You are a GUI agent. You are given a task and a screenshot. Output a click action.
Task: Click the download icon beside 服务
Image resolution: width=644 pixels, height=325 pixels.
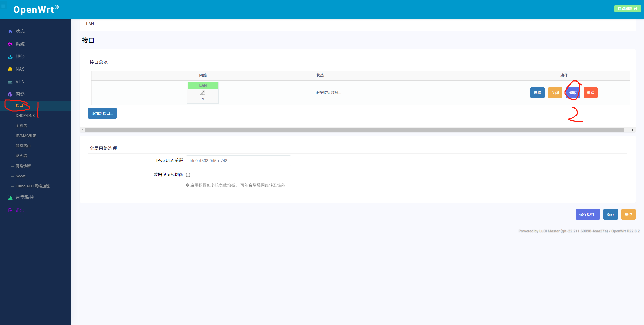click(10, 57)
